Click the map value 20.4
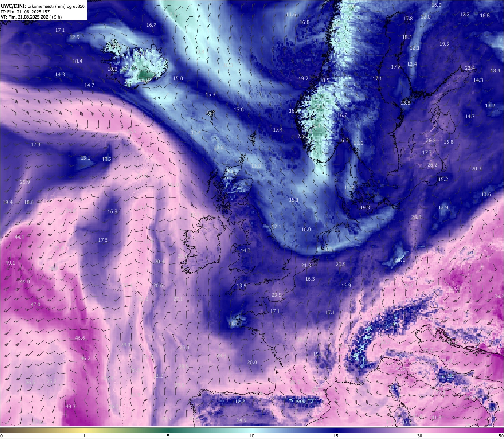The image size is (504, 439). [x=159, y=261]
